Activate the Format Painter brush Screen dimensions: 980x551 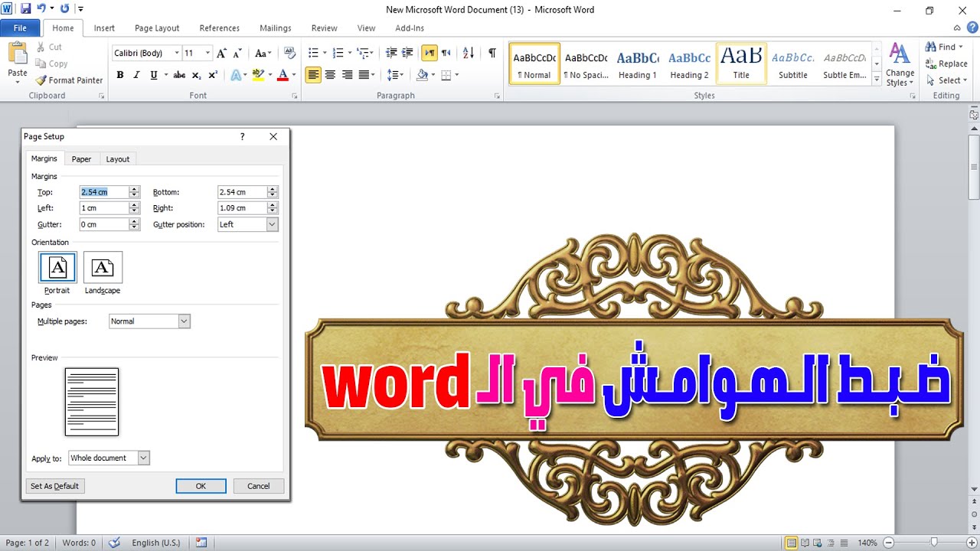tap(69, 80)
